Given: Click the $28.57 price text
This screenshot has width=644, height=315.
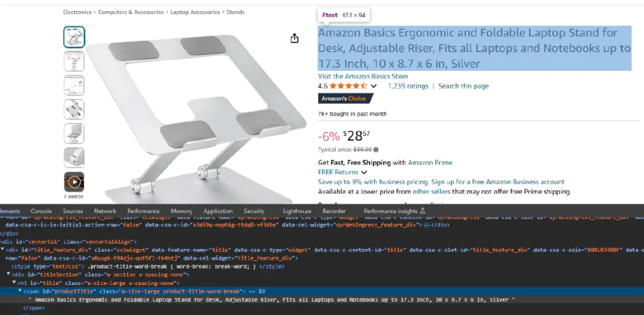Looking at the screenshot, I should tap(356, 136).
